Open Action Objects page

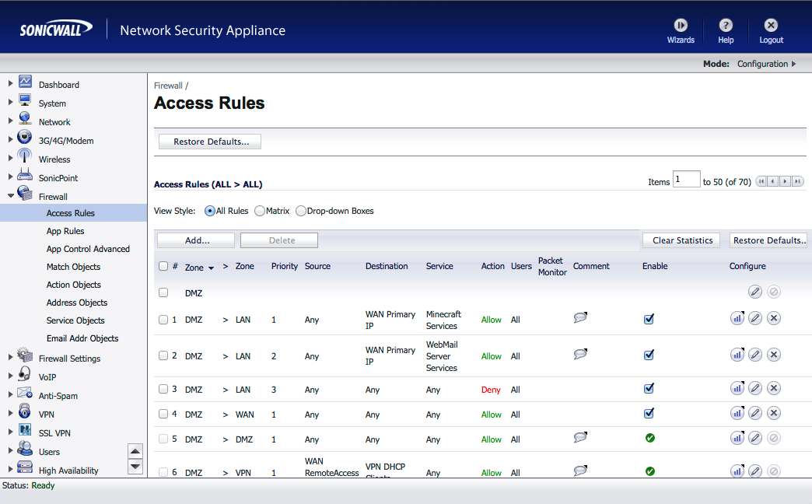[x=74, y=285]
